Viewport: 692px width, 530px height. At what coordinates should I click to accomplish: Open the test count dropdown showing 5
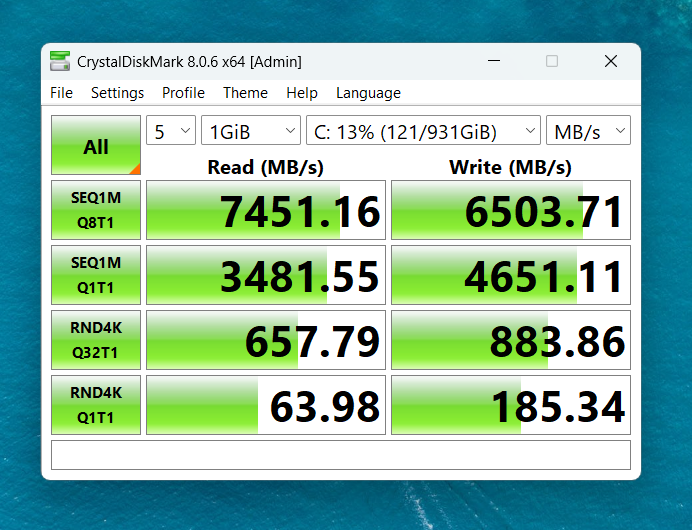(x=171, y=130)
